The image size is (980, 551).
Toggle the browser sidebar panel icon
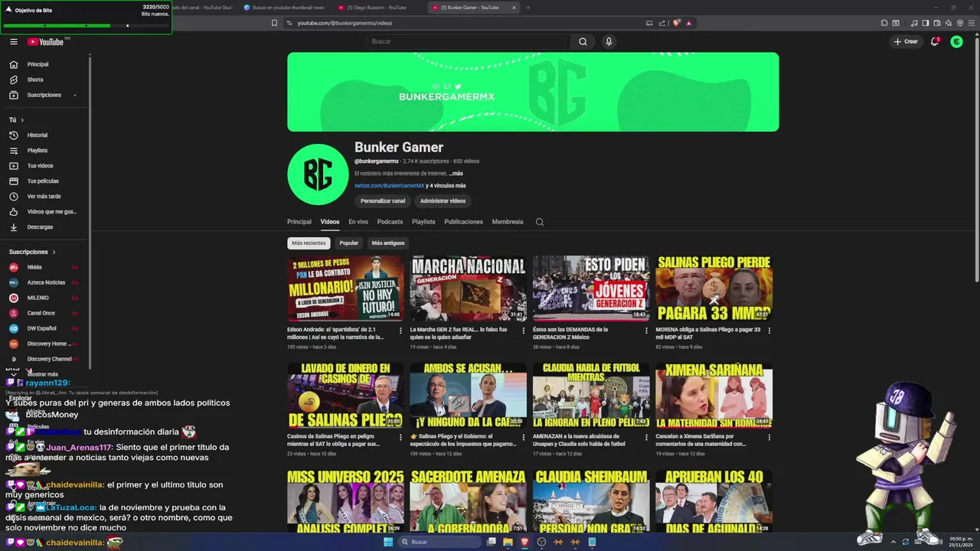click(926, 23)
